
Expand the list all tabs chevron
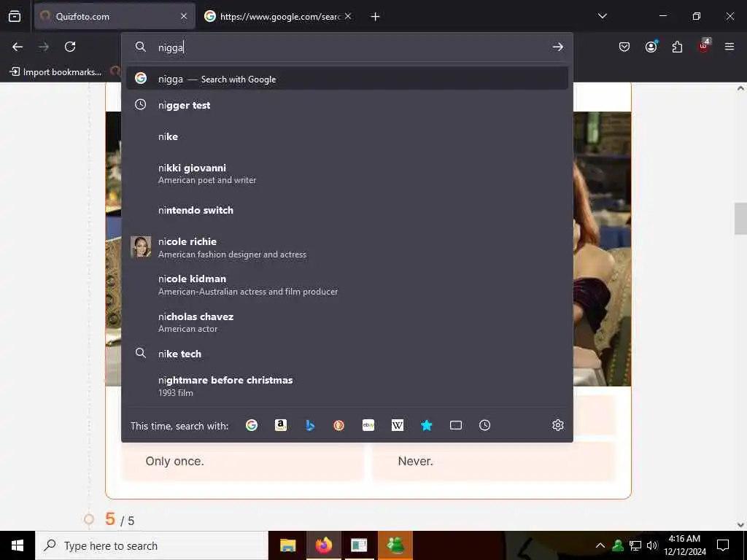point(602,16)
